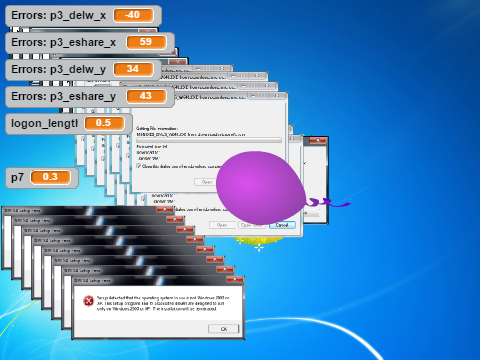
Task: Click the logon_length variable showing 0.5
Action: (x=69, y=123)
